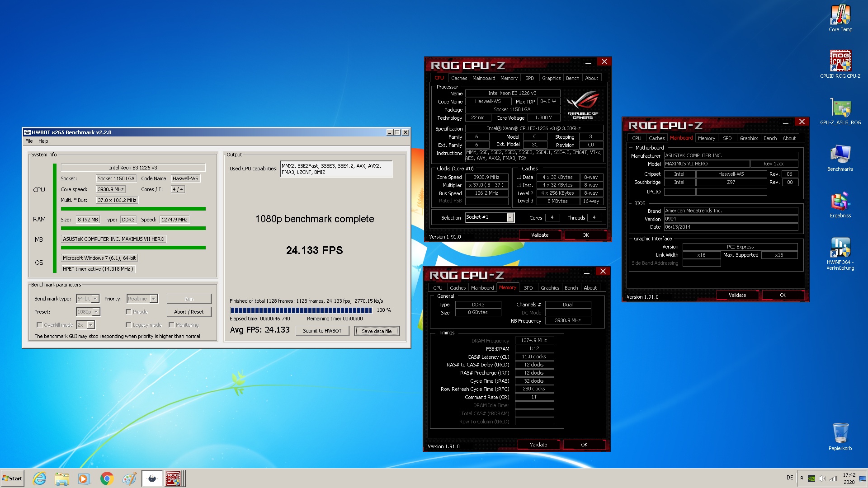Screen dimensions: 868x488
Task: Click Validate in Memory window
Action: 538,445
